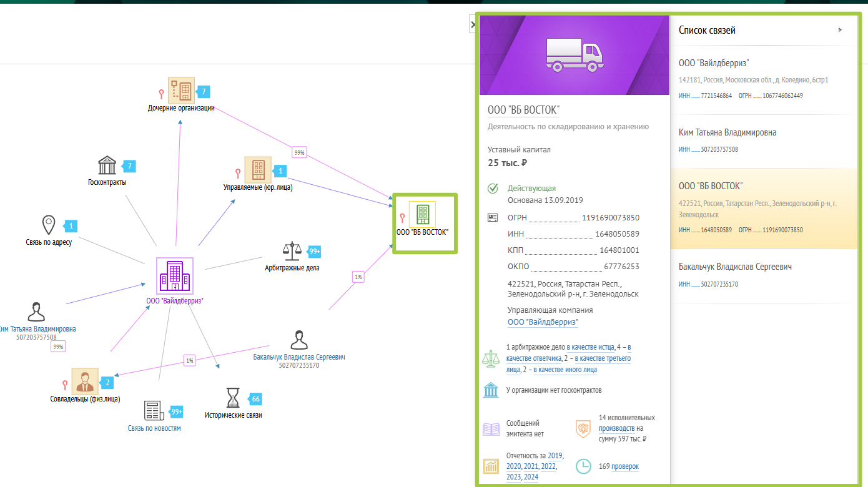Click the Уставный капитал 25 тыс. ₽ value
The image size is (868, 487).
click(508, 163)
